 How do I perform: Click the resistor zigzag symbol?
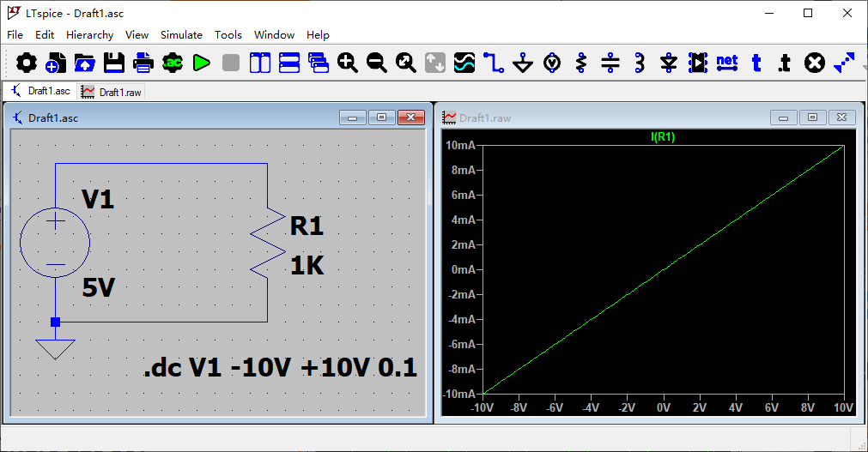point(267,243)
